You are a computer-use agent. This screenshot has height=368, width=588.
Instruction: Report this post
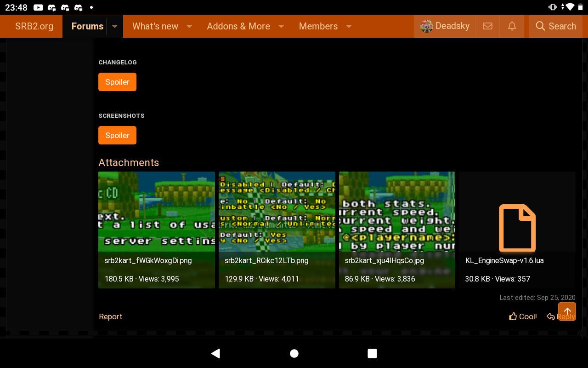pyautogui.click(x=111, y=316)
